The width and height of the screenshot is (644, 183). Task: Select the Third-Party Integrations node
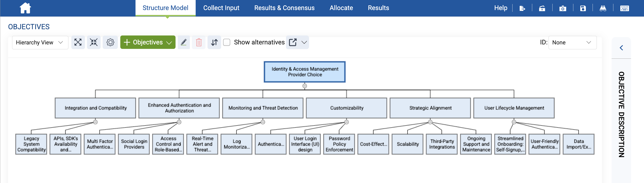(442, 144)
